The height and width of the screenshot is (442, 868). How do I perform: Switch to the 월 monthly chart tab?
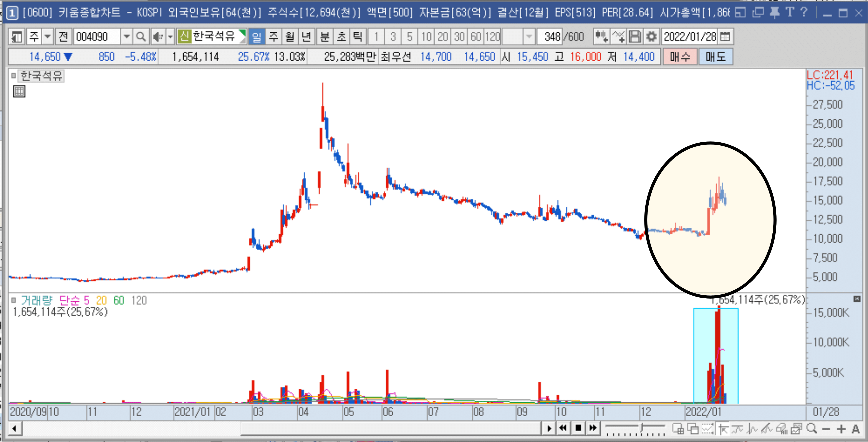[x=290, y=36]
